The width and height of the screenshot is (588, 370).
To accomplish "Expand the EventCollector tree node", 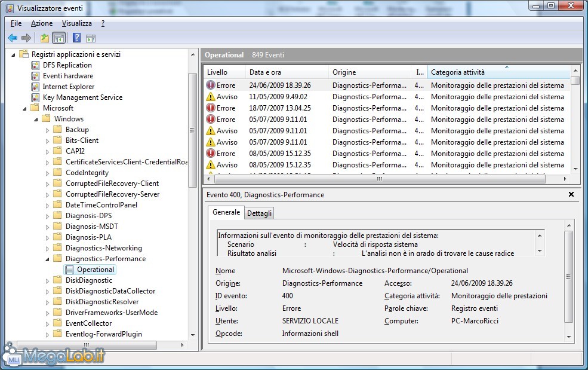I will pyautogui.click(x=47, y=324).
